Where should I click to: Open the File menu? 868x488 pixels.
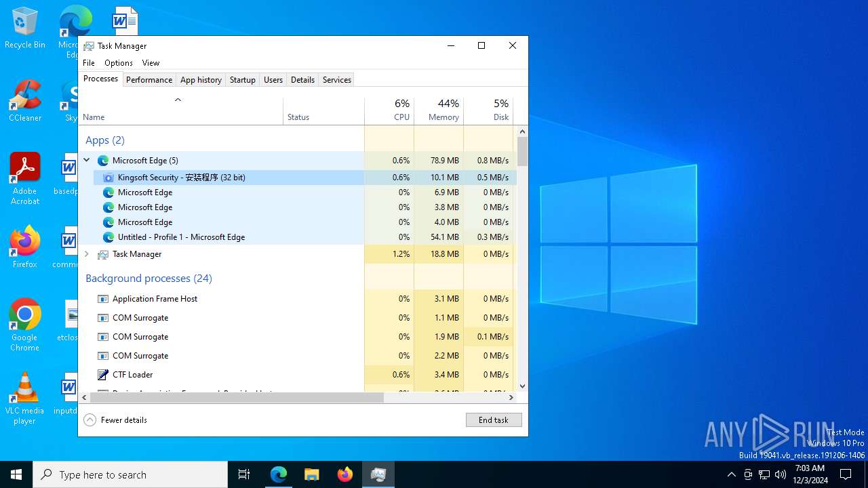click(89, 63)
